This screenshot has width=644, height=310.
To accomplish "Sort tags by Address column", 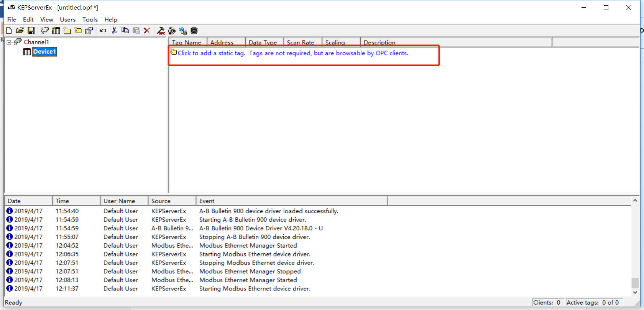I will coord(226,42).
